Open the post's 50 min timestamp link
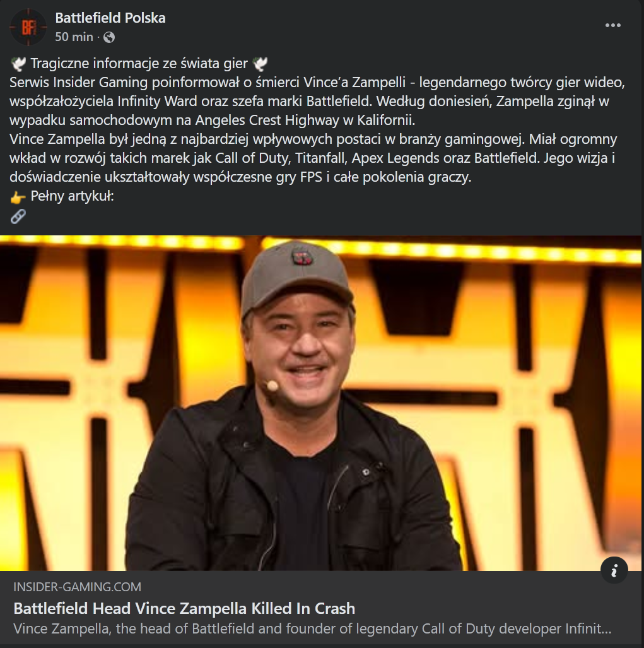Image resolution: width=644 pixels, height=648 pixels. pos(74,37)
